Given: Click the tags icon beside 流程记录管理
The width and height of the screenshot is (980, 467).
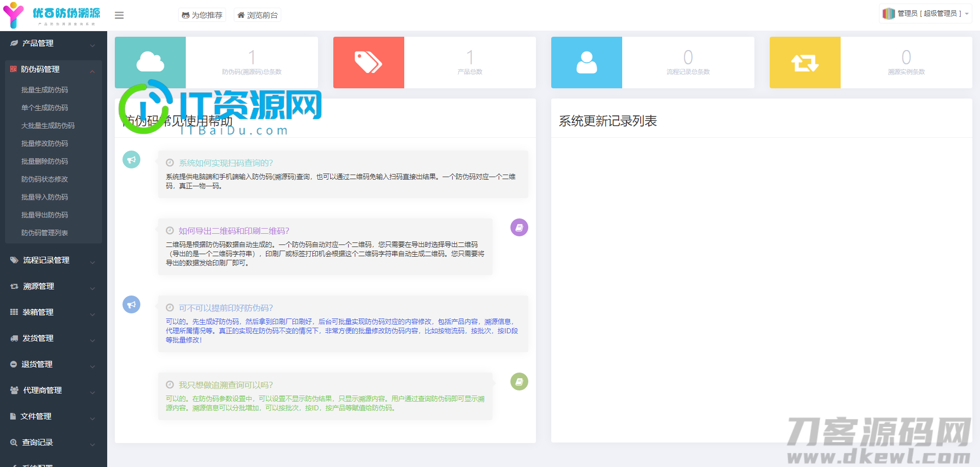Looking at the screenshot, I should pyautogui.click(x=14, y=260).
